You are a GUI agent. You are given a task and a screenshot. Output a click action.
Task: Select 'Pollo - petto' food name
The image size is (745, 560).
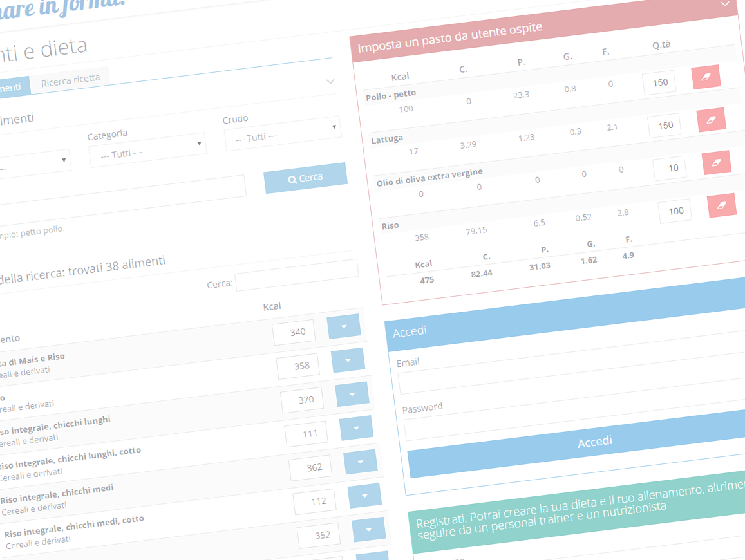pyautogui.click(x=391, y=95)
